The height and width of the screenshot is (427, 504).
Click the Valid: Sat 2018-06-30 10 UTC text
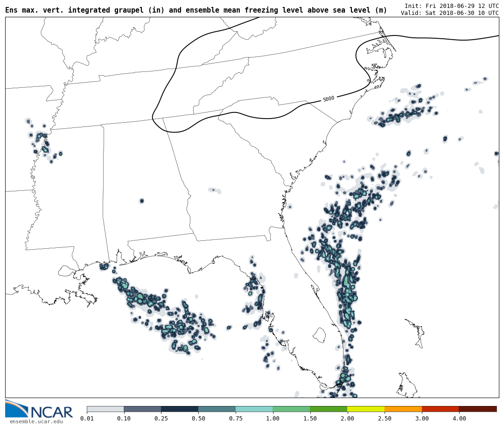(x=449, y=13)
